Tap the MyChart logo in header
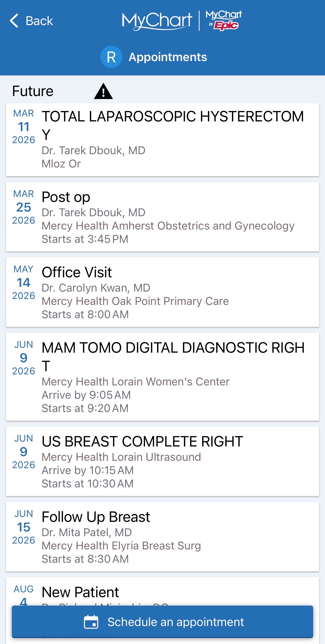This screenshot has width=325, height=644. (157, 21)
